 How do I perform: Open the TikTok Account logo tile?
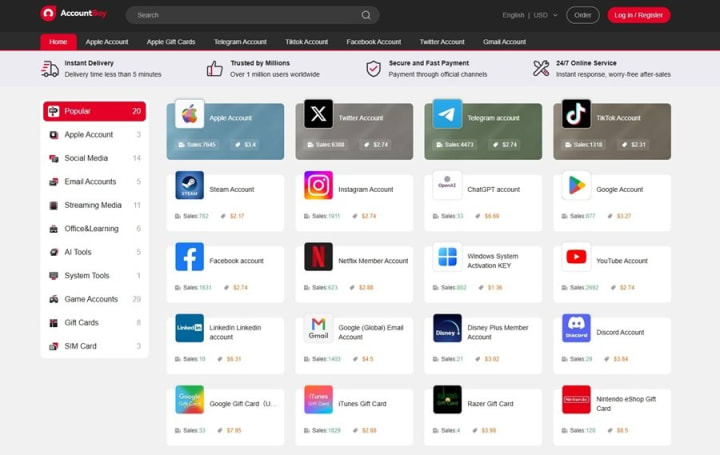pyautogui.click(x=576, y=113)
